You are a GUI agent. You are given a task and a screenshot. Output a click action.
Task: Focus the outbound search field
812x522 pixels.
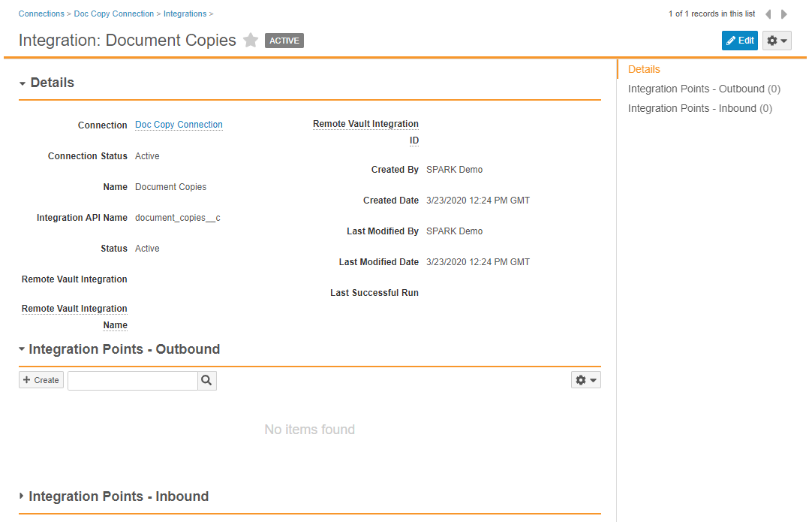133,381
